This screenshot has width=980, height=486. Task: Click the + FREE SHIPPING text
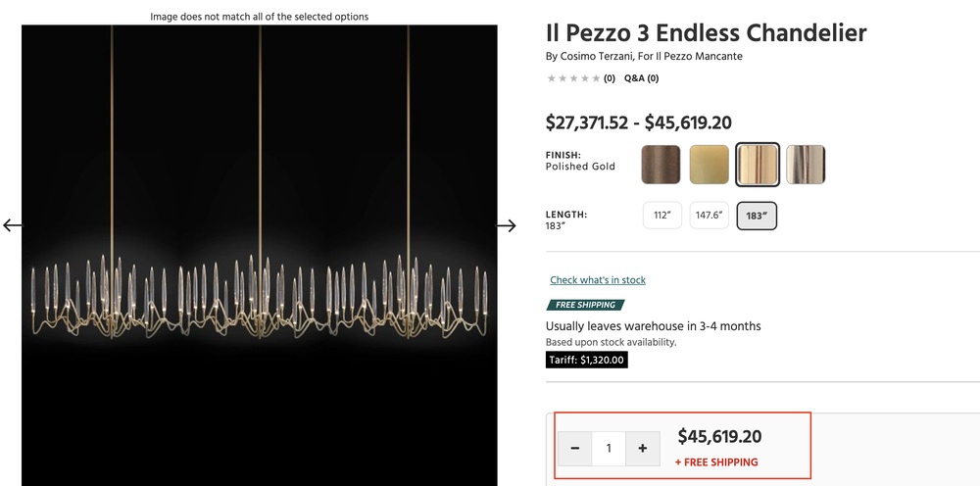[x=716, y=462]
